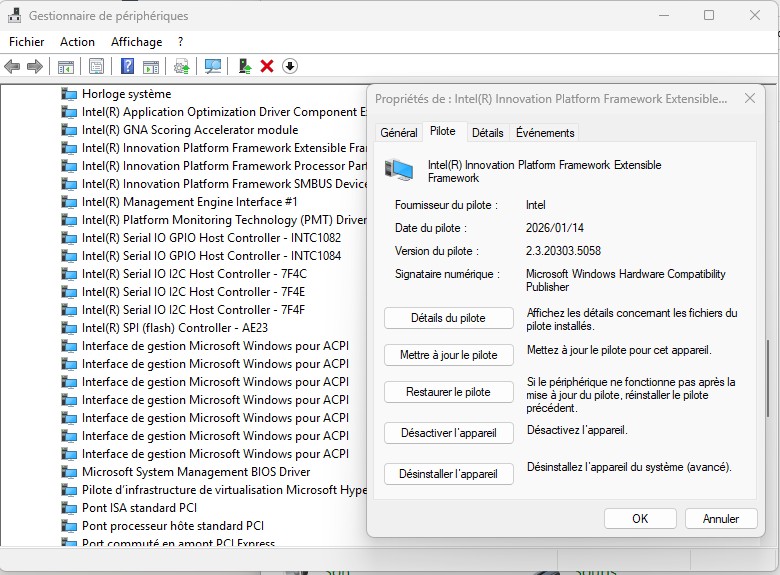
Task: Click Mettre à jour le pilote button
Action: tap(448, 355)
